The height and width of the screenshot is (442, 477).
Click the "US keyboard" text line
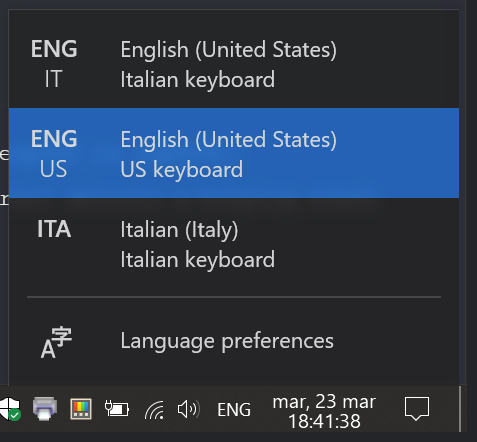[182, 169]
